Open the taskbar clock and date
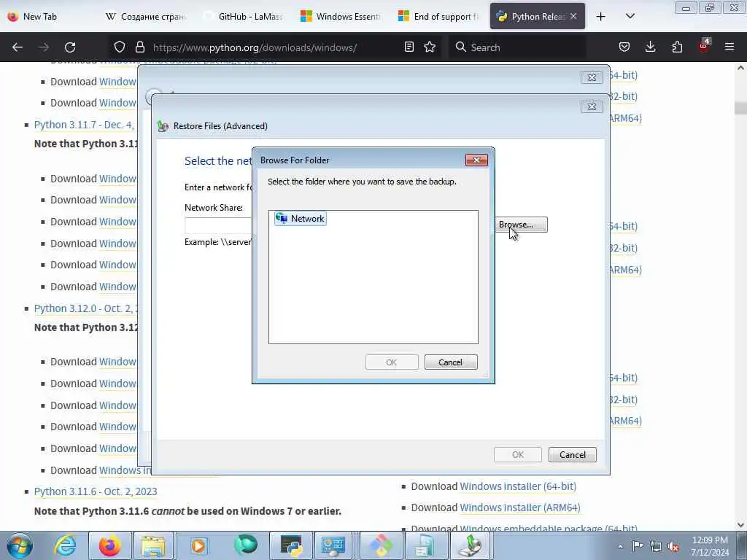Viewport: 747px width, 560px height. 710,546
